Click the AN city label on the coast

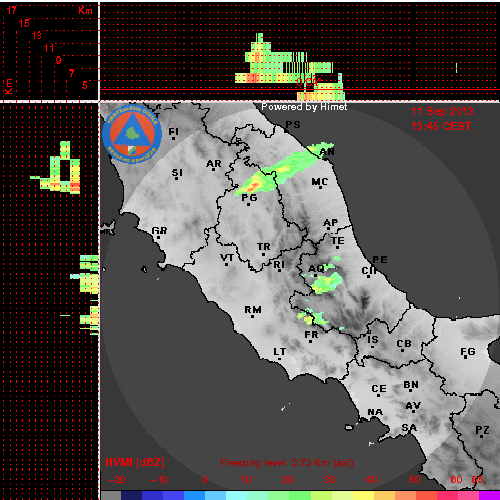pyautogui.click(x=327, y=152)
